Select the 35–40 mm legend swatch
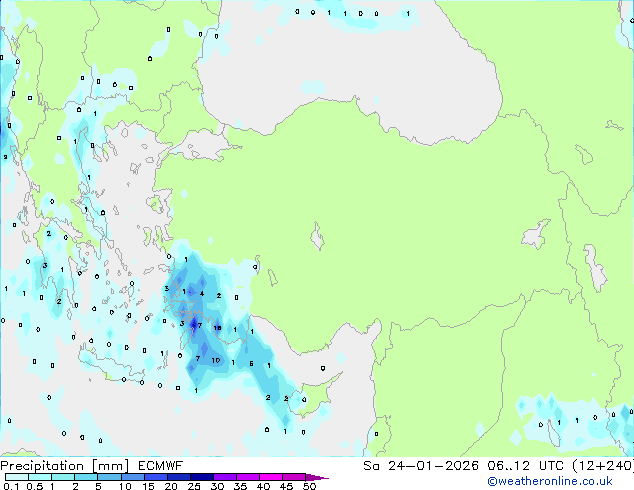This screenshot has height=490, width=634. [247, 477]
